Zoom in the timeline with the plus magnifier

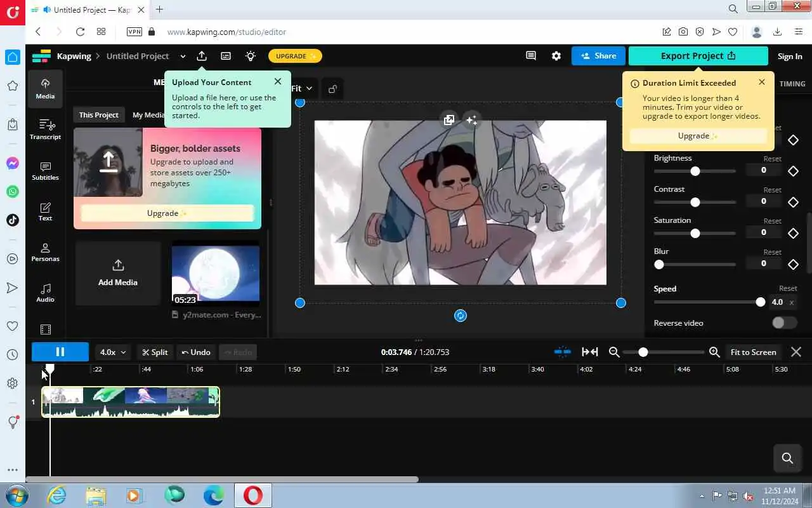pos(714,352)
